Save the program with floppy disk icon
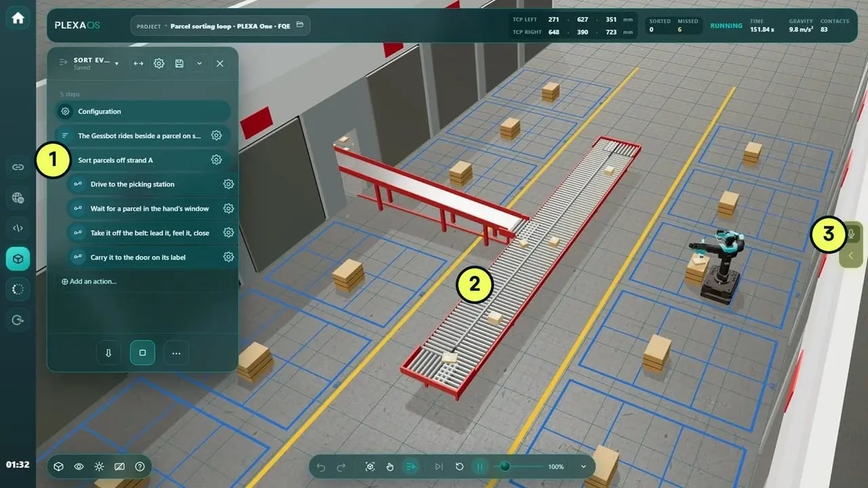 (x=179, y=63)
